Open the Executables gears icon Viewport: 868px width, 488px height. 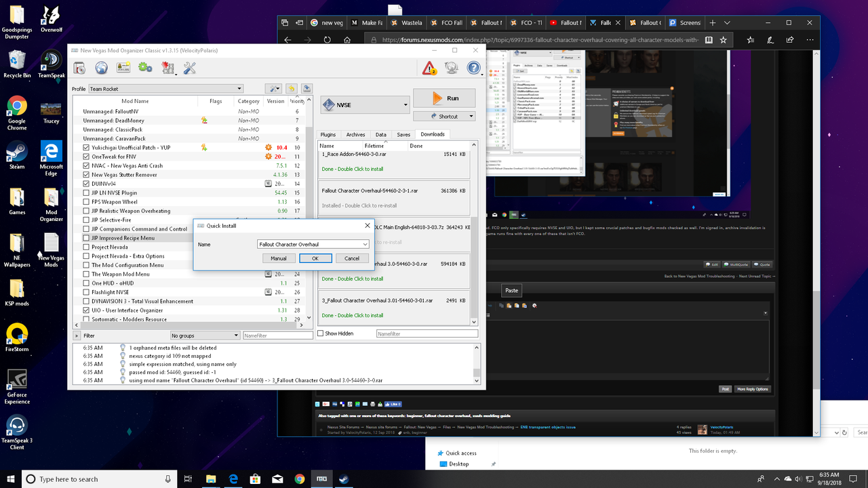(x=145, y=68)
